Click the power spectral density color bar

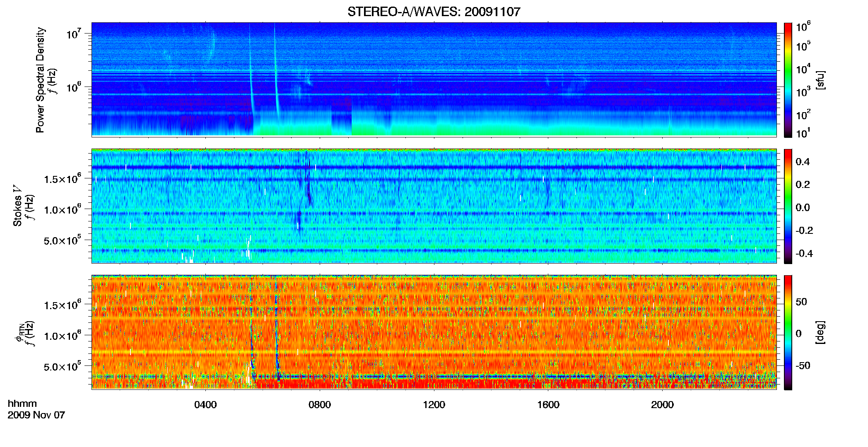[x=788, y=80]
